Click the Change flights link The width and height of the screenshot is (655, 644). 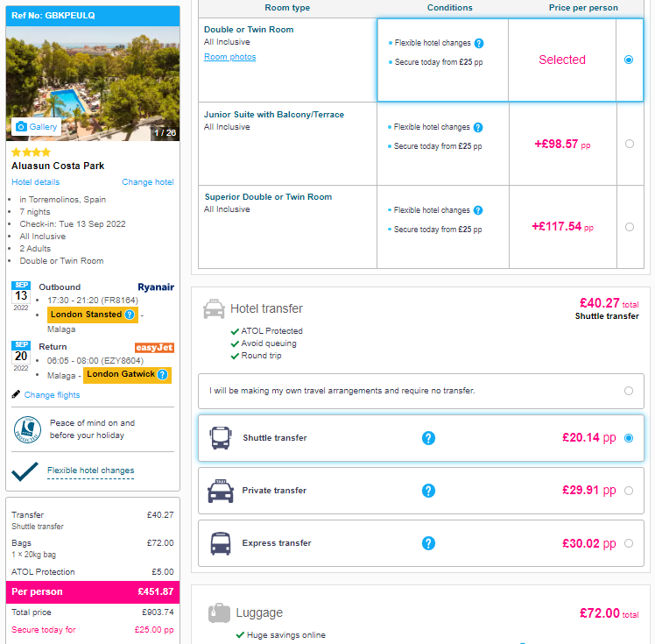[x=52, y=395]
